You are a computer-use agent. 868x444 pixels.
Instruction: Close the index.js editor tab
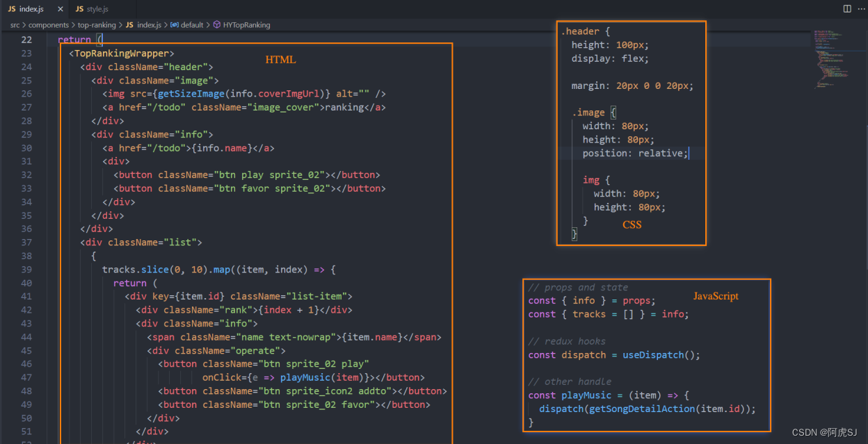tap(61, 9)
